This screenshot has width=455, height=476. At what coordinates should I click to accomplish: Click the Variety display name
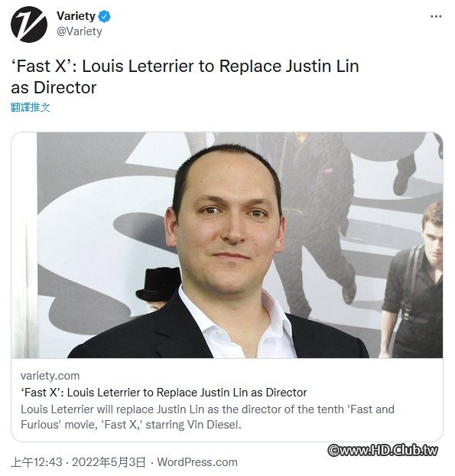click(76, 16)
